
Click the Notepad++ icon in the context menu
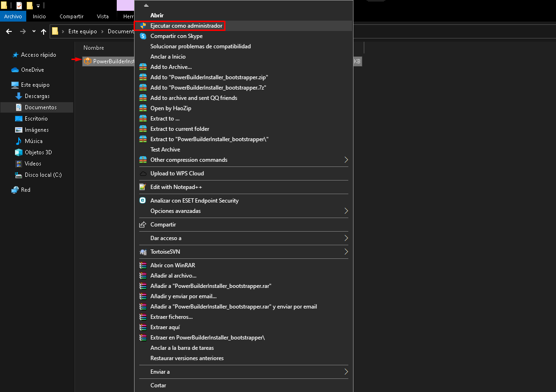pyautogui.click(x=143, y=187)
